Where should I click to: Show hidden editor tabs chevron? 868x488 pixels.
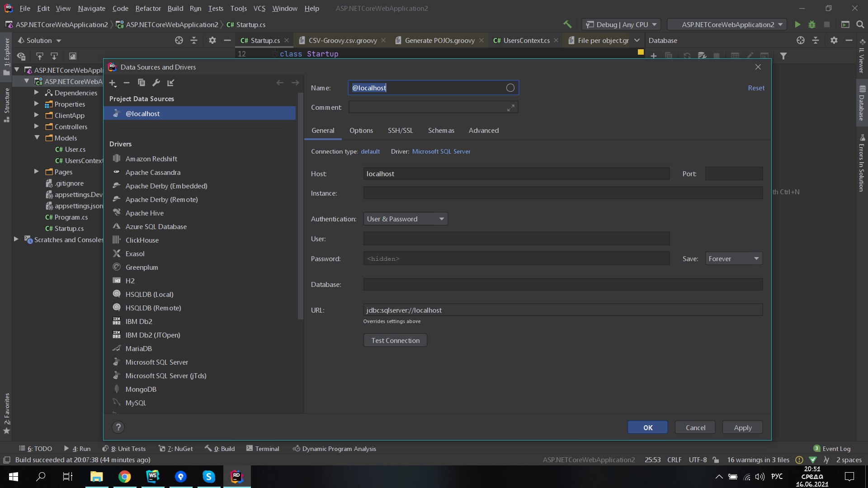(x=637, y=40)
